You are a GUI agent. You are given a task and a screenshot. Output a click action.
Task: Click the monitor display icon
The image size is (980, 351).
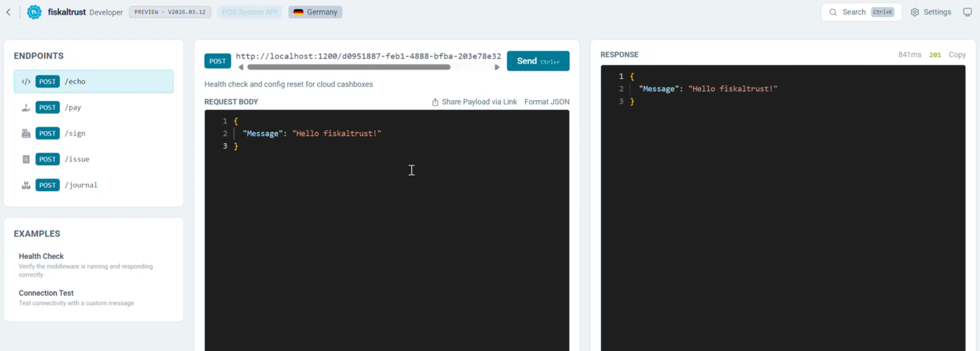tap(967, 12)
